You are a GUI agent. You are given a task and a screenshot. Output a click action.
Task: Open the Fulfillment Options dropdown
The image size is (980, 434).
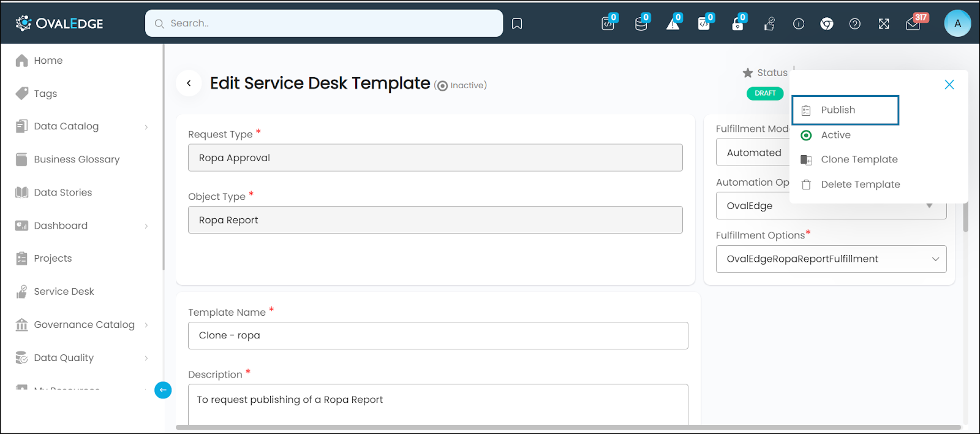(x=831, y=259)
